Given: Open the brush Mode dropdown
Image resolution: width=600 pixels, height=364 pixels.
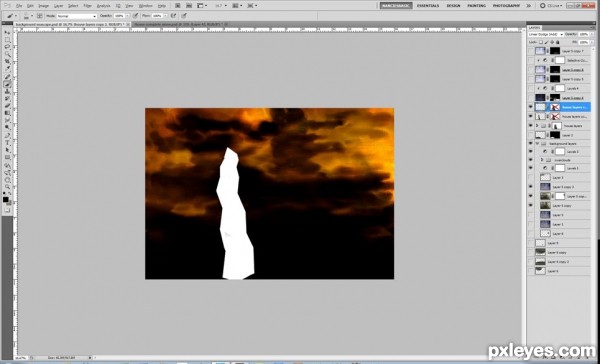Looking at the screenshot, I should (x=77, y=16).
